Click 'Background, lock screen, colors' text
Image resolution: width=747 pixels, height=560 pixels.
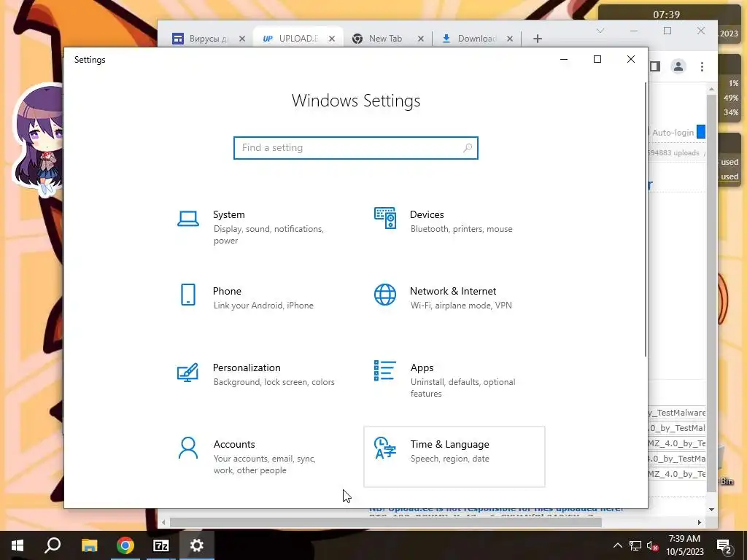(x=274, y=382)
